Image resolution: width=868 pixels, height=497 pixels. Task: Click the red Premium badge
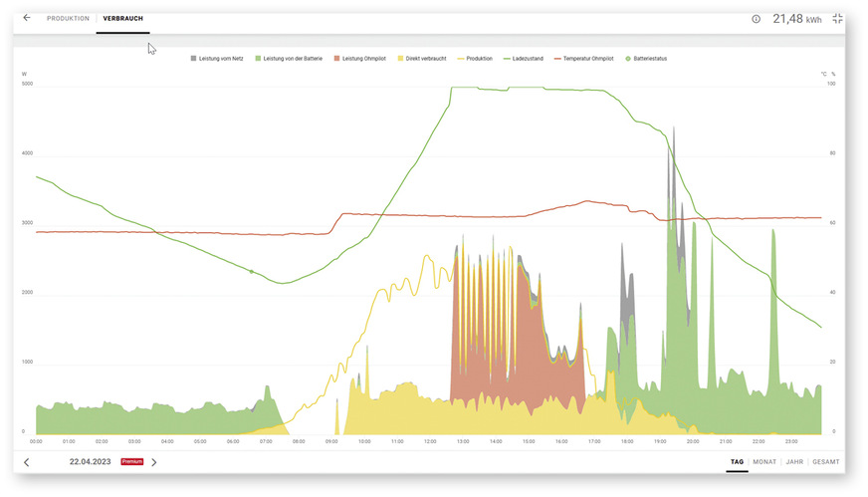131,462
